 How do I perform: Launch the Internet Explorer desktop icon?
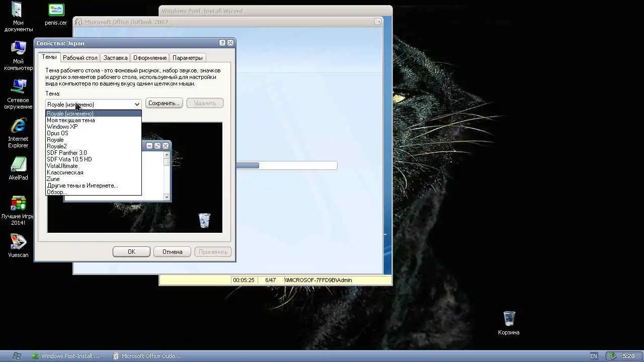coord(18,133)
